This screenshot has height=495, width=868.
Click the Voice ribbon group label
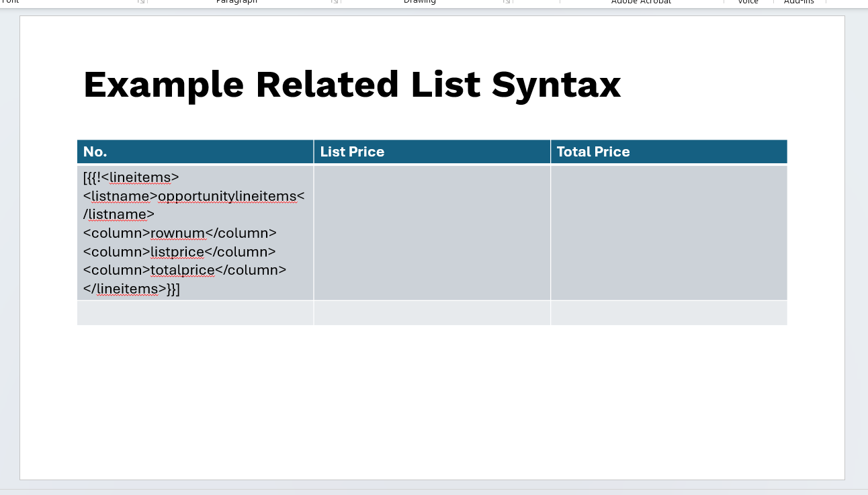click(x=748, y=2)
